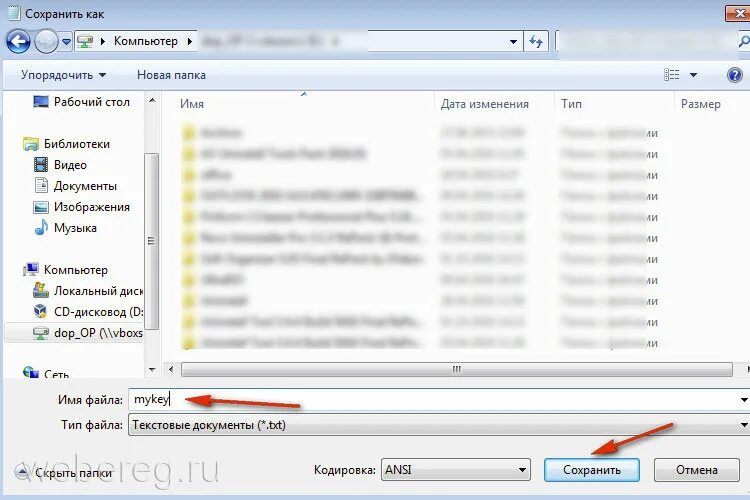Click the Видео filmstrip icon
The height and width of the screenshot is (500, 750).
41,165
